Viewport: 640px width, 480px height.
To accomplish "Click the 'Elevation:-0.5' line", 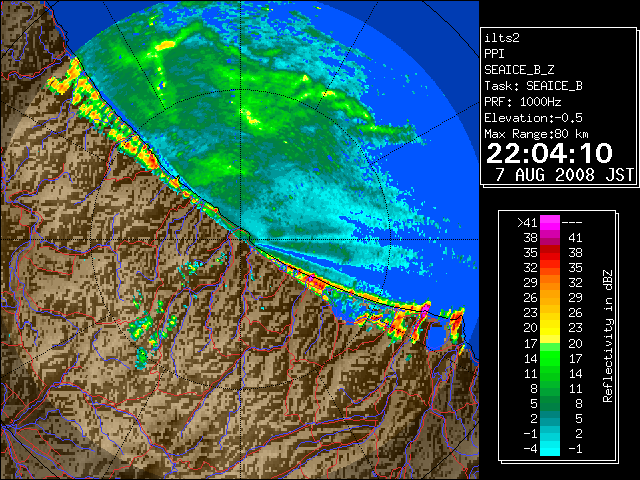I will coord(533,118).
